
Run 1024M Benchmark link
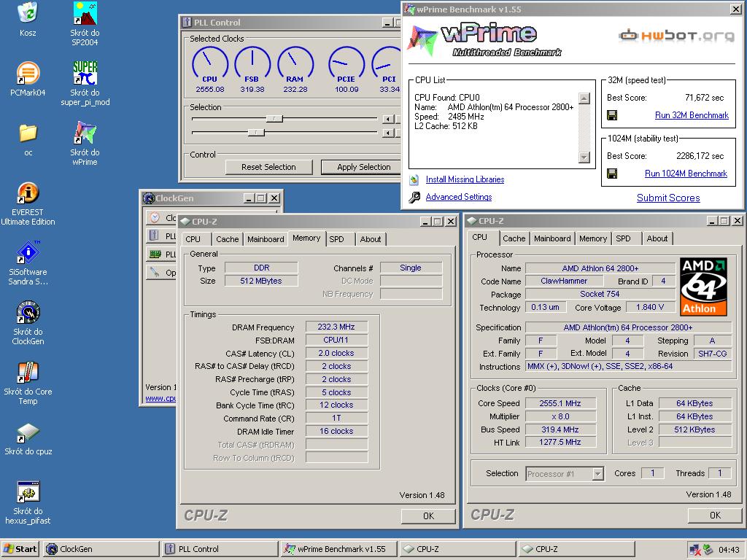point(686,174)
